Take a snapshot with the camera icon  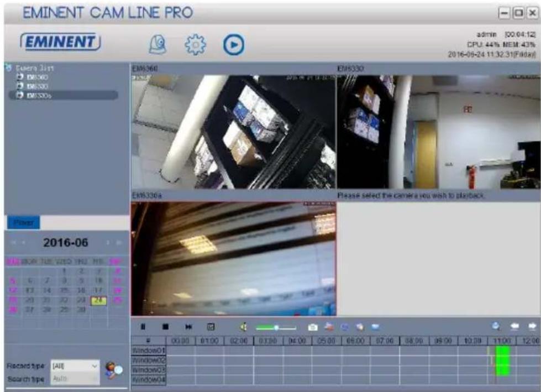(313, 327)
